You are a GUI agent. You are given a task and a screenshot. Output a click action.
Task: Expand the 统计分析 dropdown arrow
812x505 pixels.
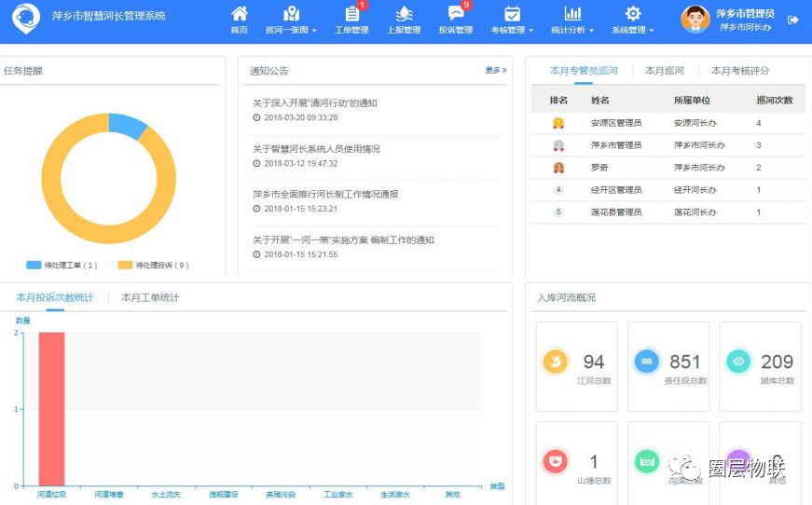pyautogui.click(x=591, y=31)
